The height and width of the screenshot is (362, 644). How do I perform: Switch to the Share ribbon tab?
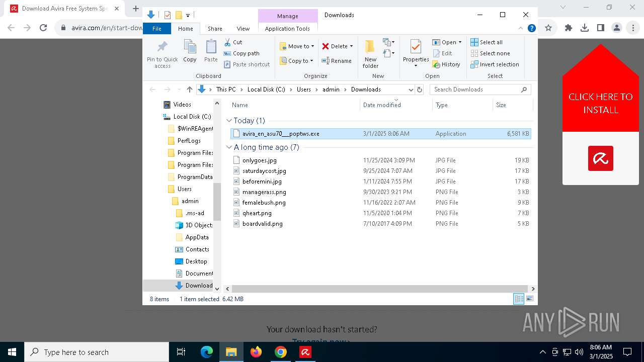(215, 29)
